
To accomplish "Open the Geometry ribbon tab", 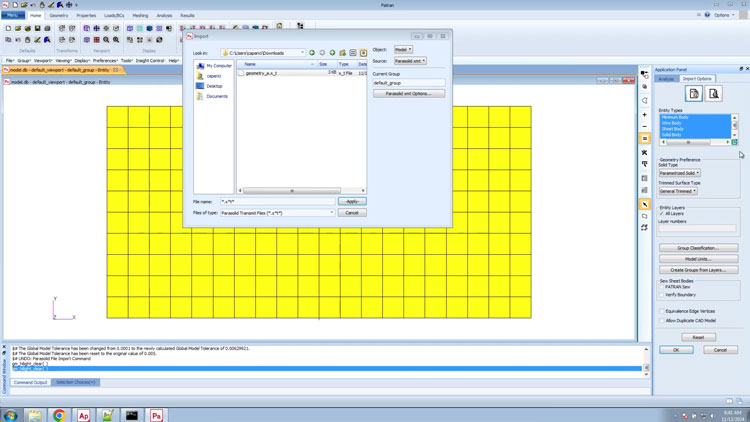I will (59, 16).
